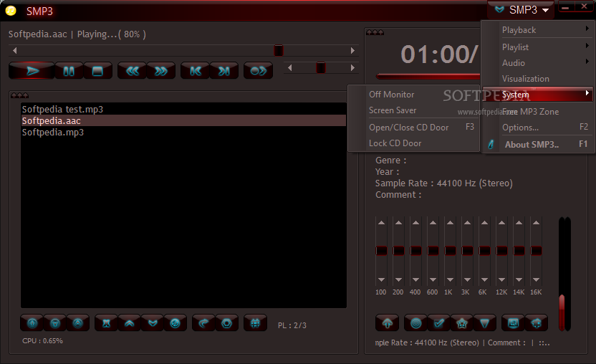Choose Off Monitor in the System submenu

(413, 95)
